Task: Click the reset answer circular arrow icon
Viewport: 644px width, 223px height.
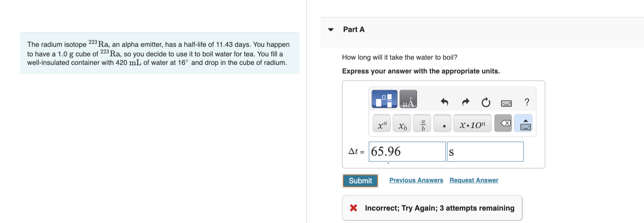Action: pos(486,102)
